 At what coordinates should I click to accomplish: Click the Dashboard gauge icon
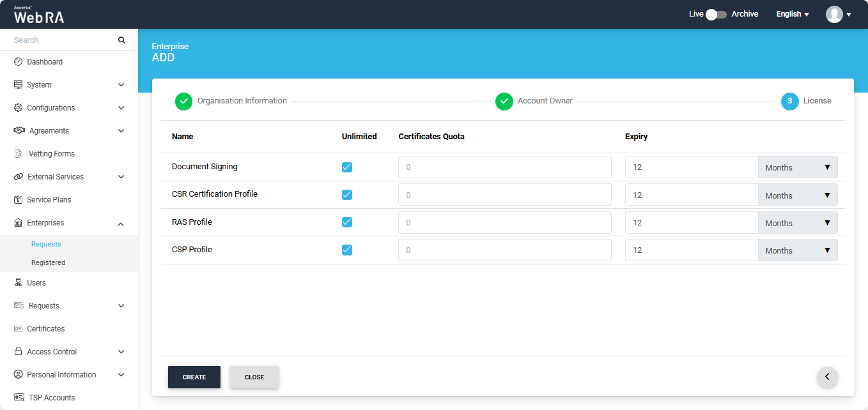[x=18, y=62]
